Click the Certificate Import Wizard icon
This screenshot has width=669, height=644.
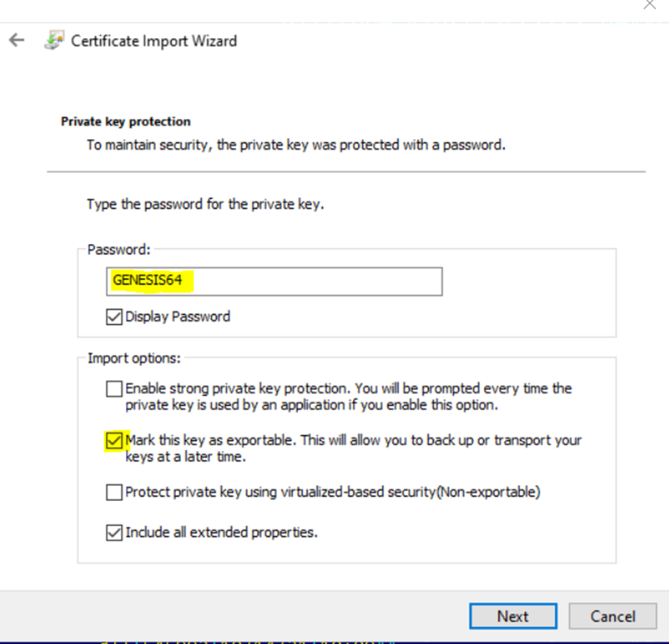pyautogui.click(x=54, y=40)
